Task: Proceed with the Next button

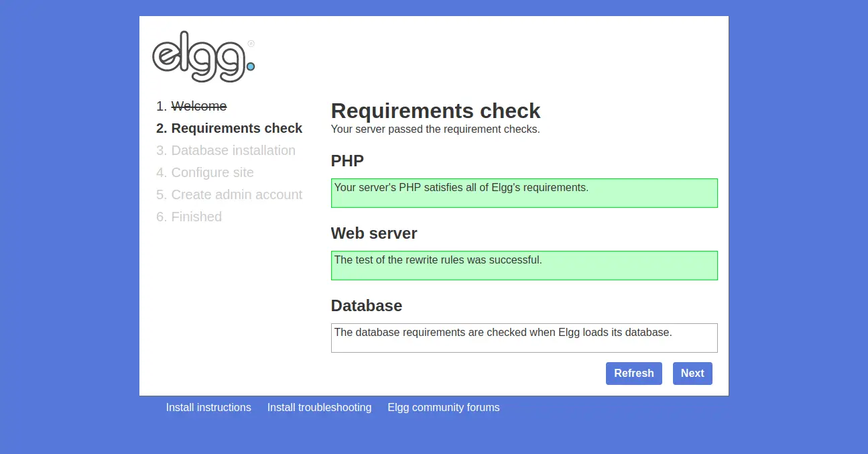Action: point(692,374)
